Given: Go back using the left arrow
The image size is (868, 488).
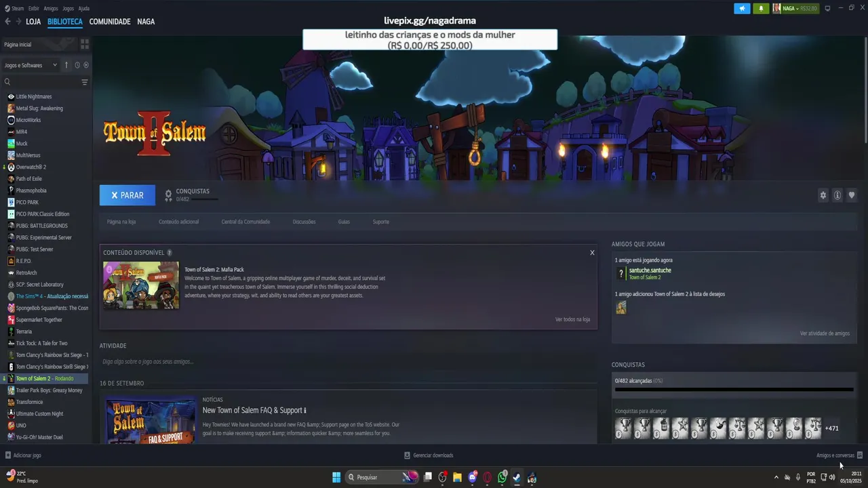Looking at the screenshot, I should click(x=7, y=22).
